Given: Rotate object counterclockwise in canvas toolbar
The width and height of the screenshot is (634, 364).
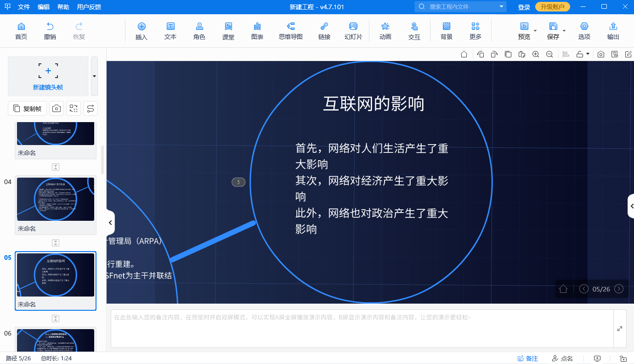Looking at the screenshot, I should [x=481, y=54].
